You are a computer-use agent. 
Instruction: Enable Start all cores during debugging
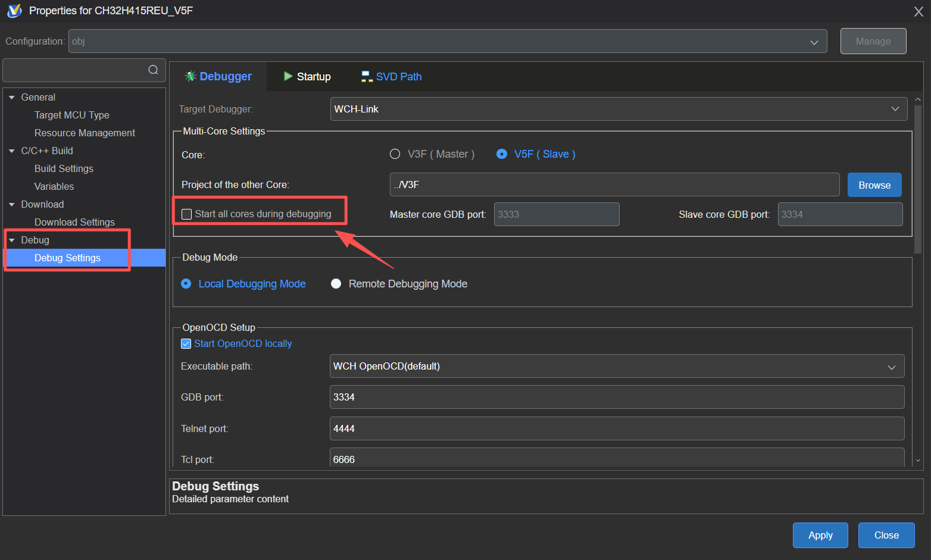pos(186,214)
